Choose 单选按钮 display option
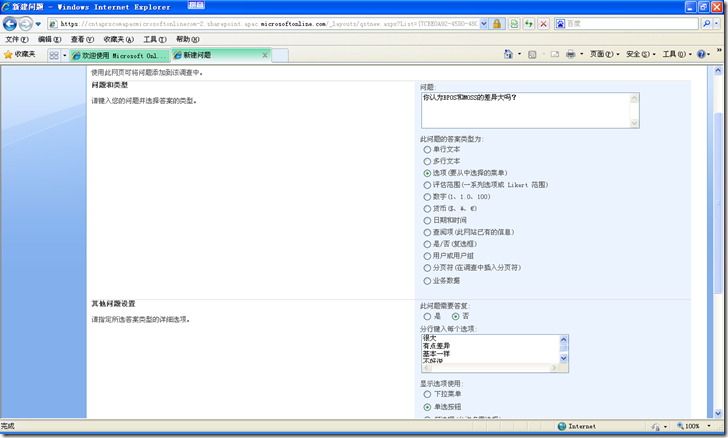This screenshot has height=438, width=728. [427, 407]
